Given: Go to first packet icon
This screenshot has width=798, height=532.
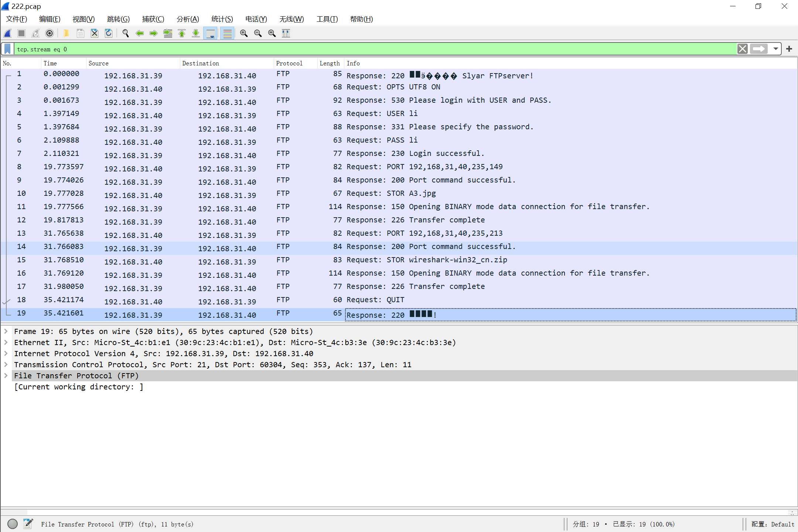Looking at the screenshot, I should (x=182, y=33).
